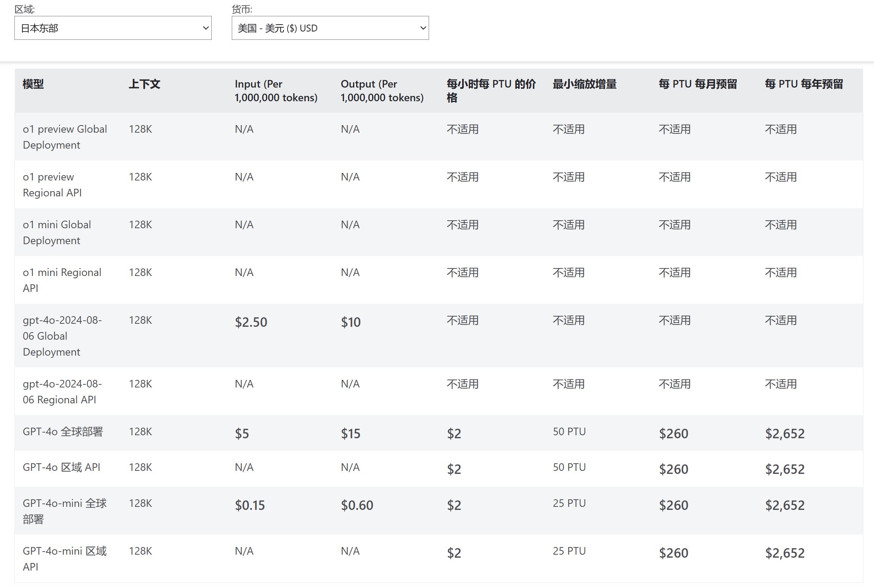Click the $260 monthly price in GPT-4o 全球部署 row
Image resolution: width=874 pixels, height=588 pixels.
tap(674, 434)
